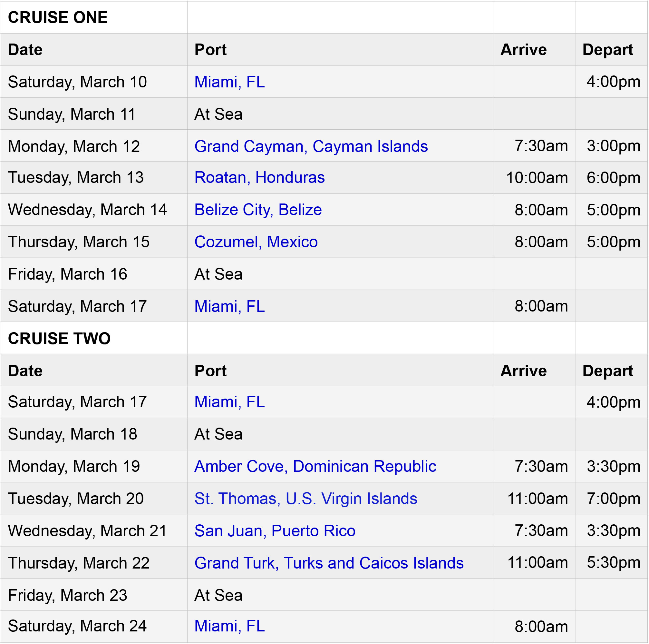Select the Cozumel, Mexico link
The image size is (649, 644).
(x=256, y=242)
